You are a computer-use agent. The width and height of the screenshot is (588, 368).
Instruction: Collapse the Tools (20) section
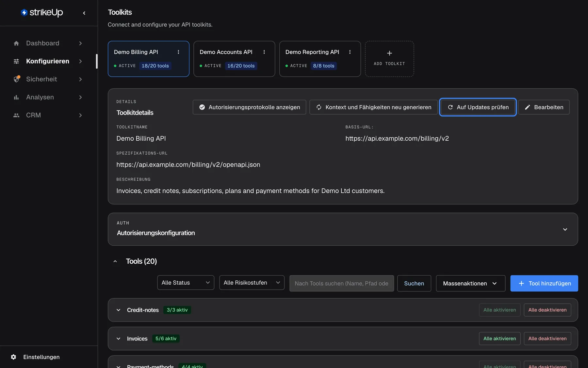[x=115, y=261]
